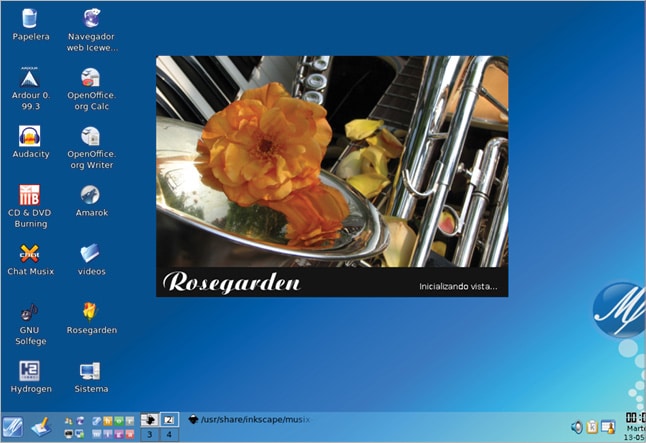Image resolution: width=646 pixels, height=443 pixels.
Task: Click the panel clock display
Action: point(635,427)
